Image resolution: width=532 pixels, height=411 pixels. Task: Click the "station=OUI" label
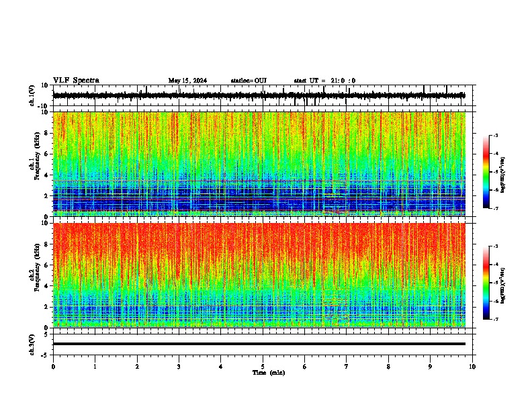[x=249, y=81]
